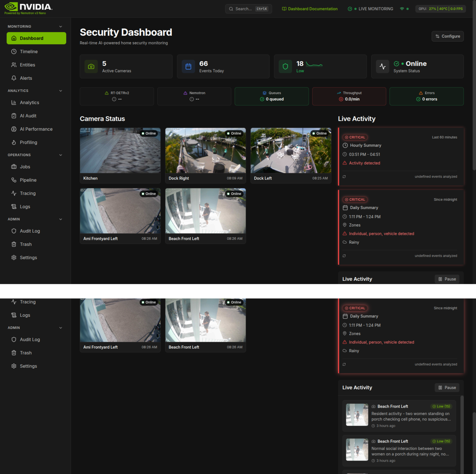Open the Queues status card
This screenshot has width=476, height=474.
tap(271, 96)
